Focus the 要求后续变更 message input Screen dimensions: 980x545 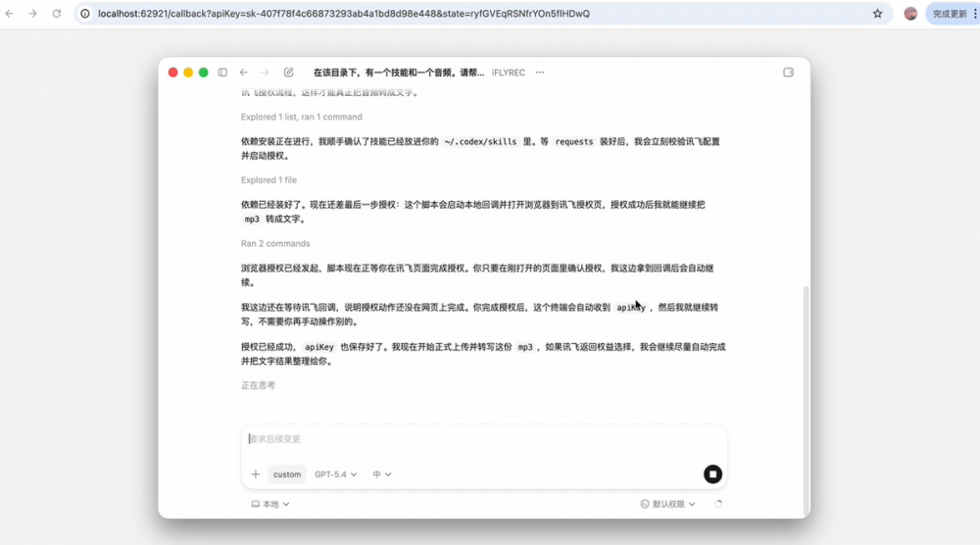(x=484, y=439)
